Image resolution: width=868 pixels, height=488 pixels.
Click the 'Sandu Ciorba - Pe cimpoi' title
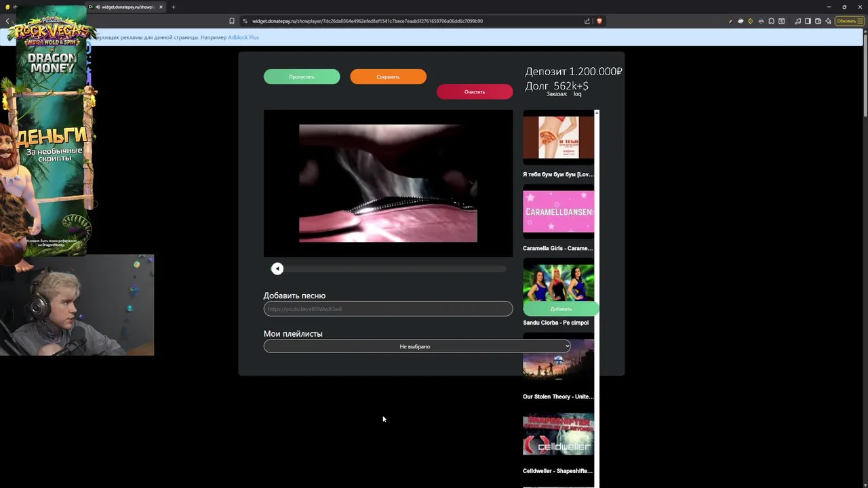pyautogui.click(x=555, y=323)
